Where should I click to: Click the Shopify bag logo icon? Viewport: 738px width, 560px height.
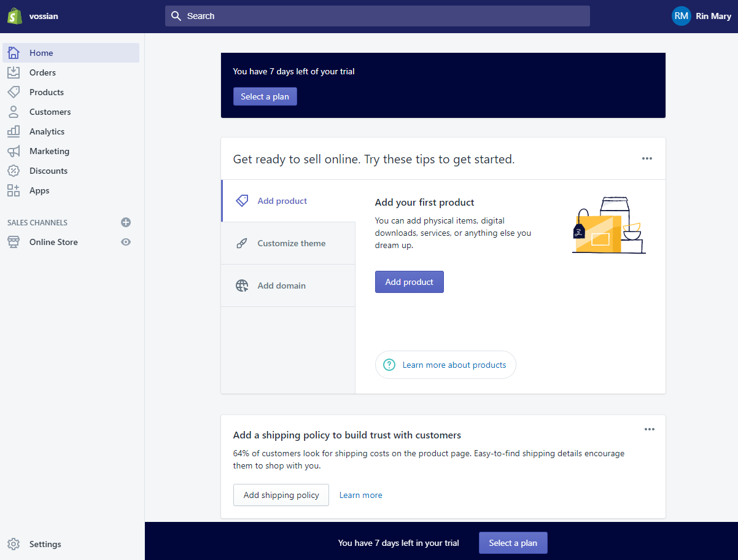pyautogui.click(x=15, y=16)
